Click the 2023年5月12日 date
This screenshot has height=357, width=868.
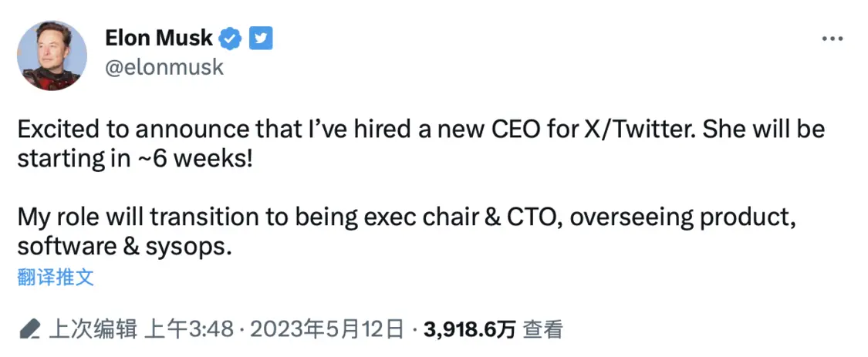(326, 330)
